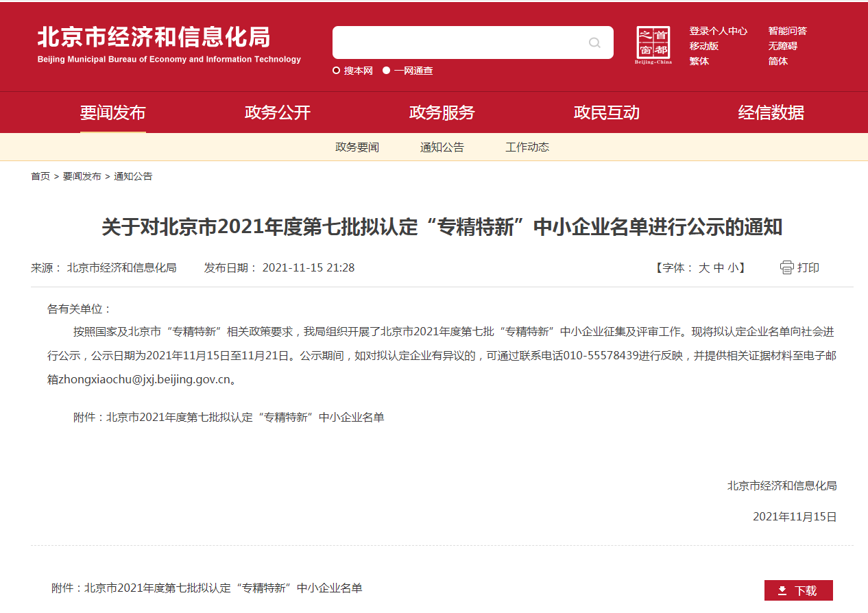Switch to 繁体 Chinese version
Screen dimensions: 868x613
[x=699, y=61]
